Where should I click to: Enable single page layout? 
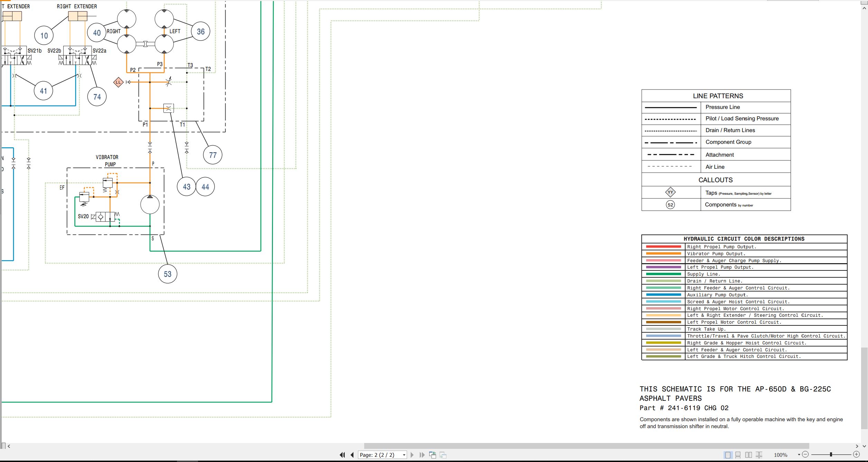coord(728,455)
